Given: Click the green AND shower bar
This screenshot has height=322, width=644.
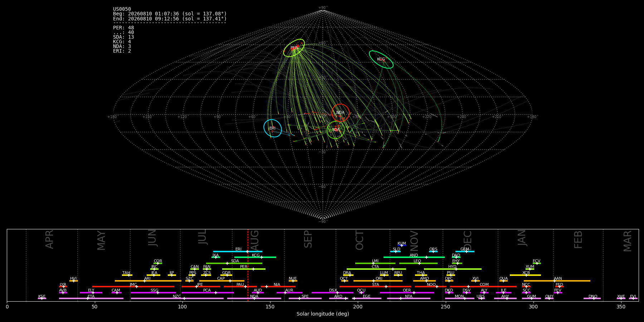Looking at the screenshot, I should click(x=414, y=257).
